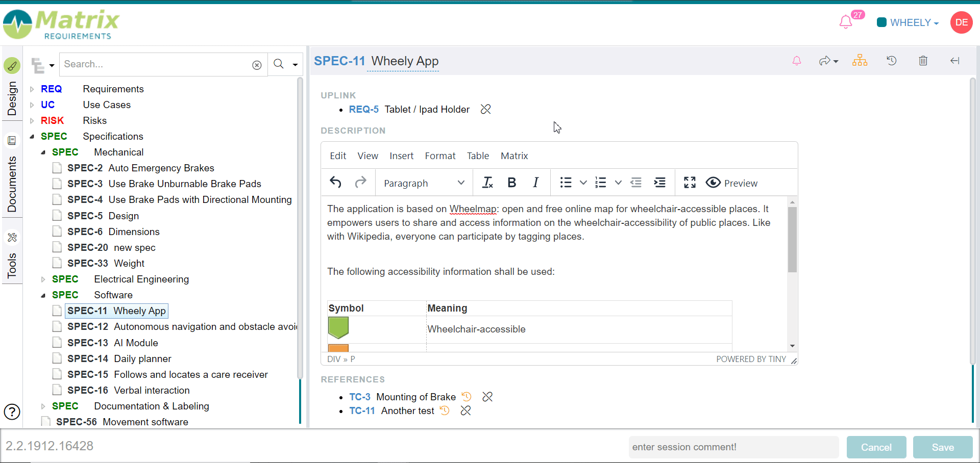980x463 pixels.
Task: Collapse panel with the left-arrow bar icon
Action: pos(955,61)
